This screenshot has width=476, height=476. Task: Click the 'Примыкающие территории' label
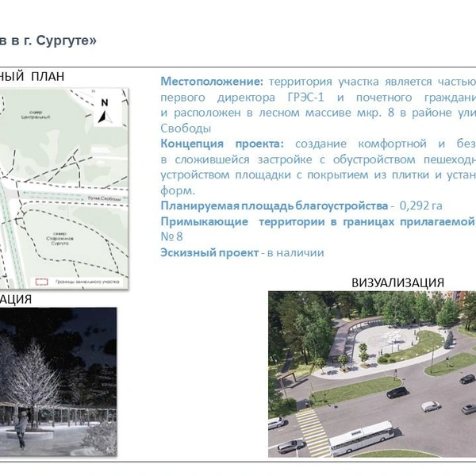click(x=243, y=221)
